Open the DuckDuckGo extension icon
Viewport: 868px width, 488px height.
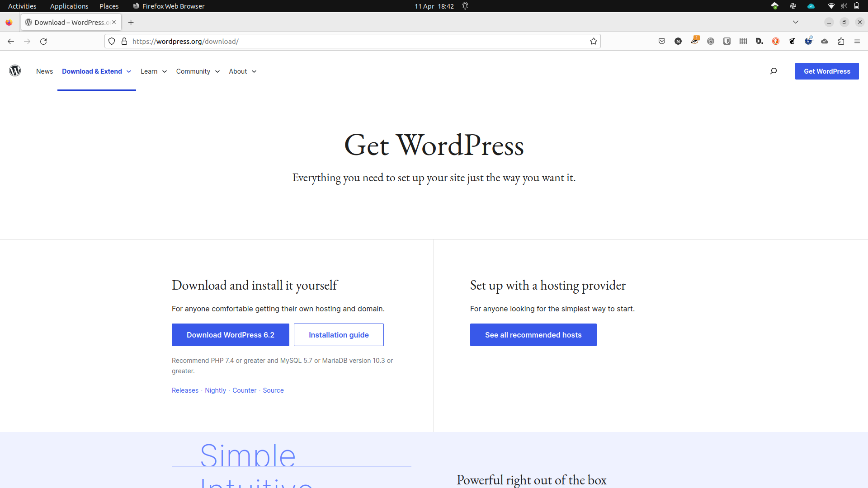[776, 41]
